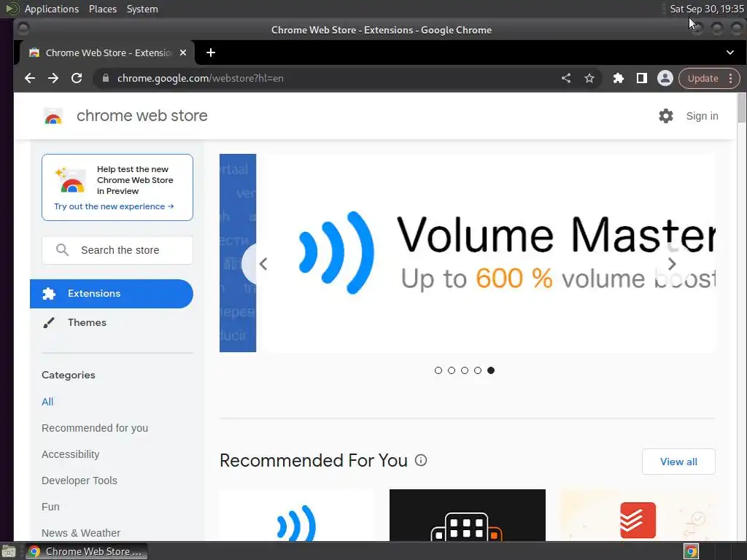Open a new browser tab
The image size is (747, 560).
211,52
